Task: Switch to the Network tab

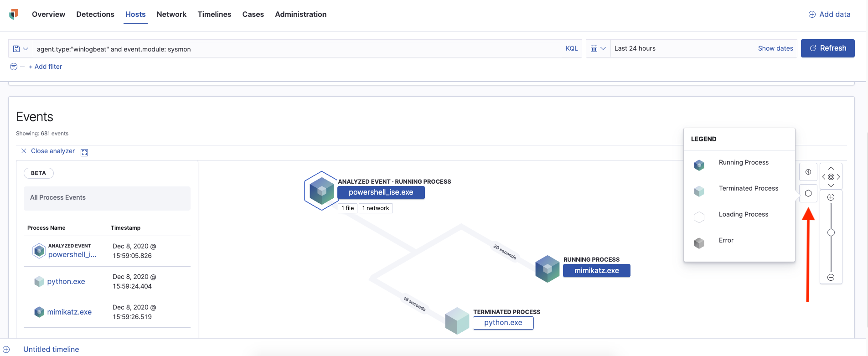Action: pos(171,15)
